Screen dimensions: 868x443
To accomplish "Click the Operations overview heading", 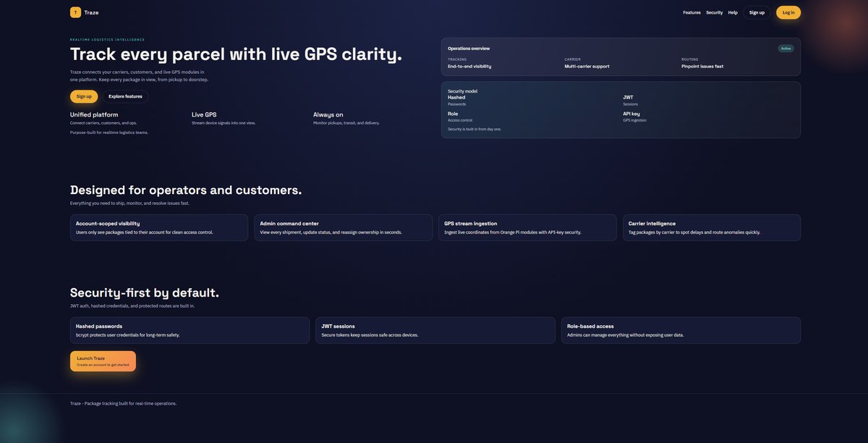I will (469, 48).
